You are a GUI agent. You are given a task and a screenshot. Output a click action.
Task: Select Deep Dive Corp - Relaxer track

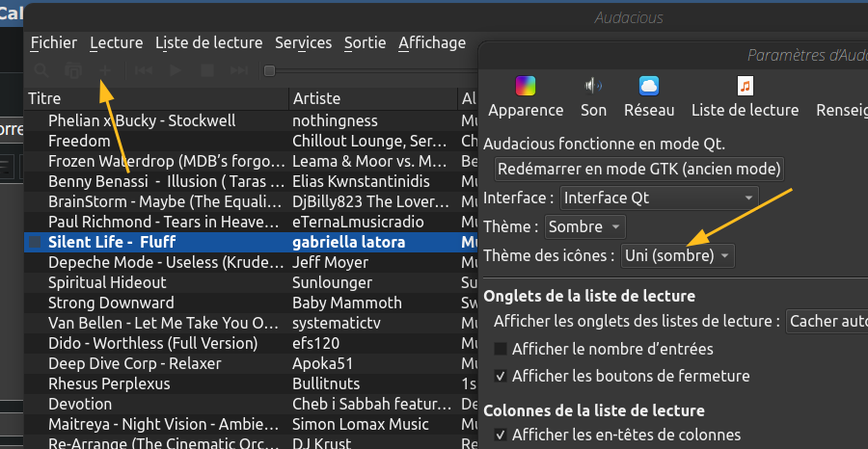[134, 364]
